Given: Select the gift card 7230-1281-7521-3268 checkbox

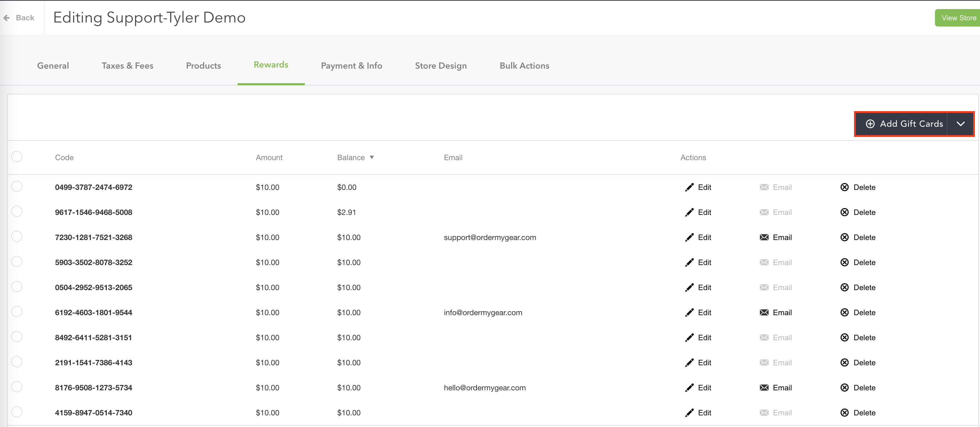Looking at the screenshot, I should tap(17, 236).
